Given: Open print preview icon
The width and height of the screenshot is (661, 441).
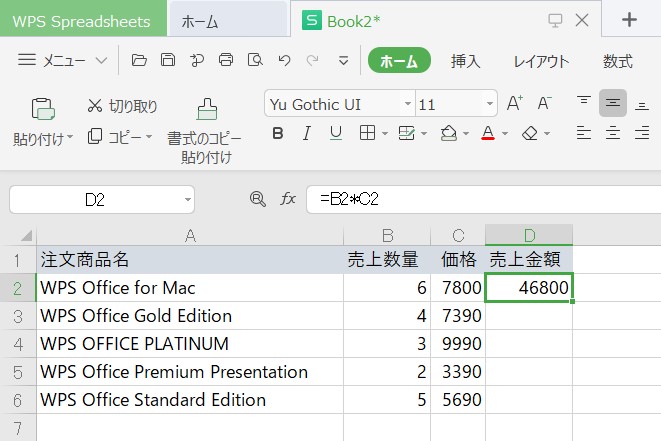Looking at the screenshot, I should coord(255,60).
